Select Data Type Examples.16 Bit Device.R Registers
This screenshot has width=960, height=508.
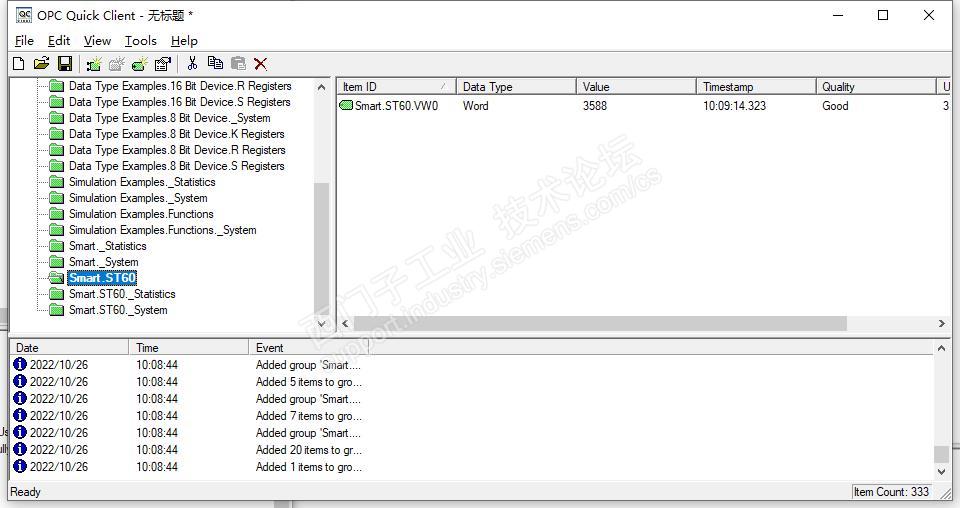tap(180, 86)
